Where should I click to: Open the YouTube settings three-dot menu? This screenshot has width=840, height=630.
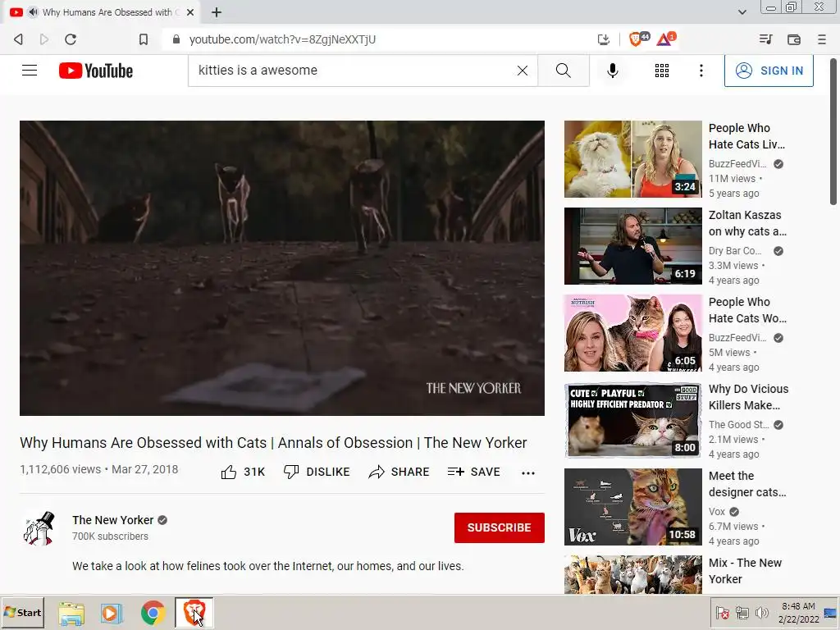(701, 71)
